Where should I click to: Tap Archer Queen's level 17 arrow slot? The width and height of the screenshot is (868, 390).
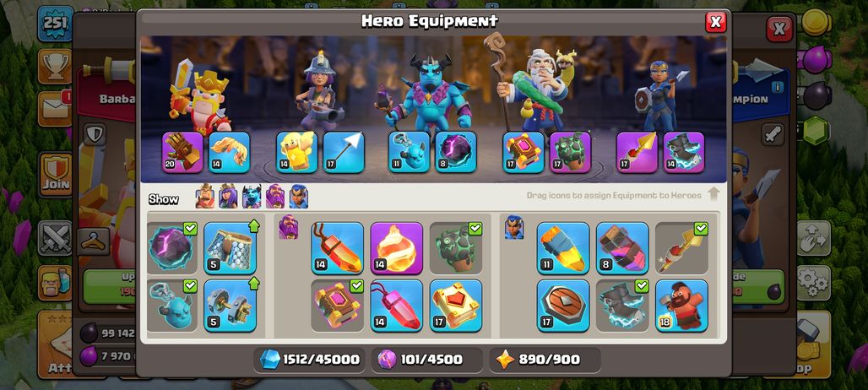click(x=344, y=152)
